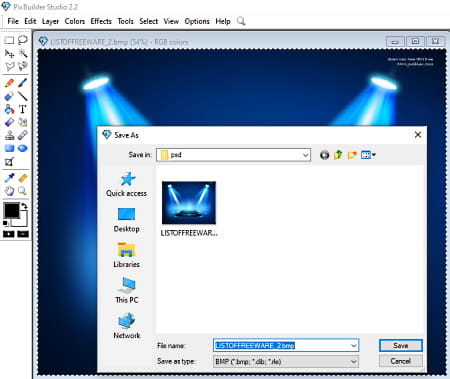Screen dimensions: 450x379
Task: Go up one folder level in Save As
Action: [338, 155]
